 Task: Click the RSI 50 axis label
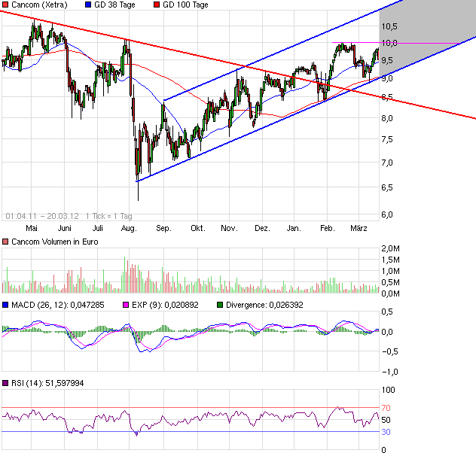click(386, 420)
